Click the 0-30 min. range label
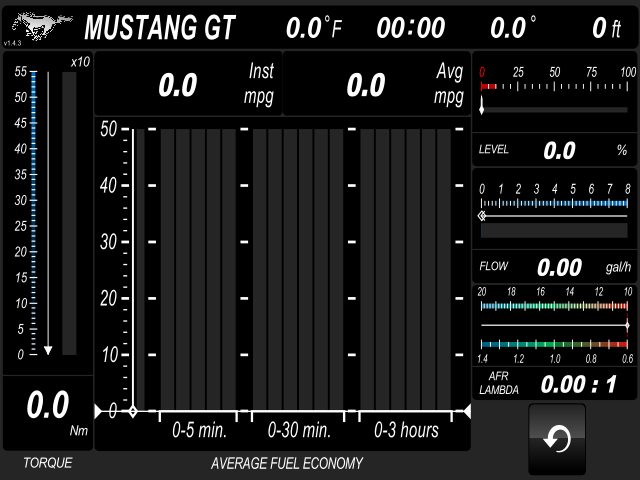Screen dimensions: 640x480 pos(299,430)
